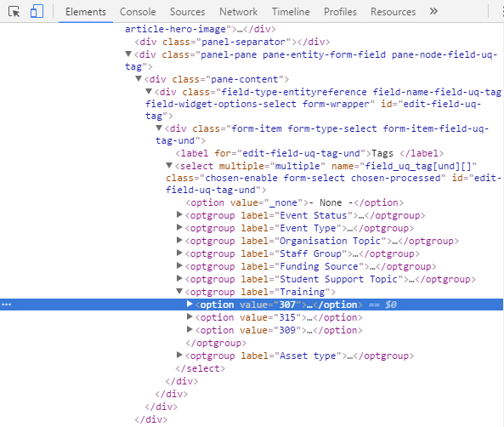Screen dimensions: 504x427
Task: Expand the Organisation Topic optgroup
Action: 179,240
